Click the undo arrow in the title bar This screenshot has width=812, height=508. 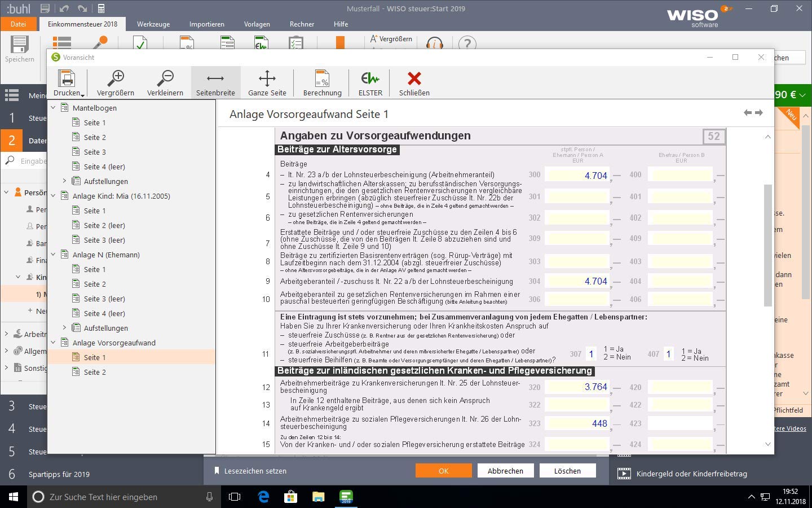click(x=64, y=8)
